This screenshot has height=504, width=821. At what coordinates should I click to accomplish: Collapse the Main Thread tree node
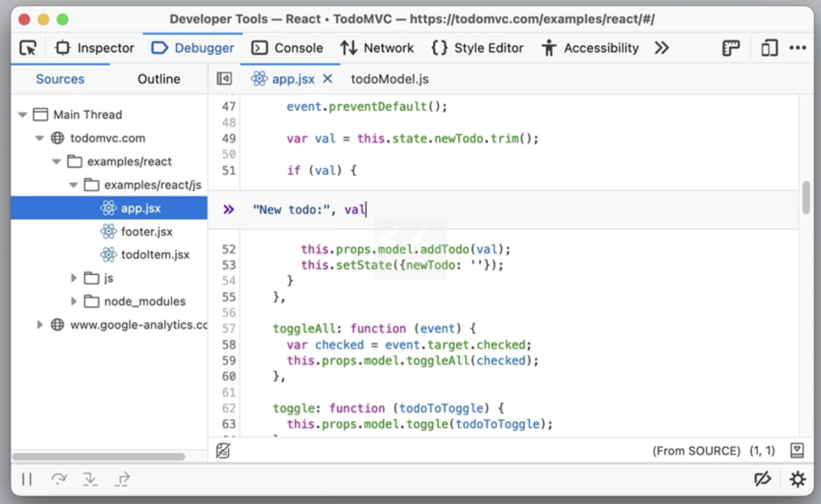coord(23,115)
